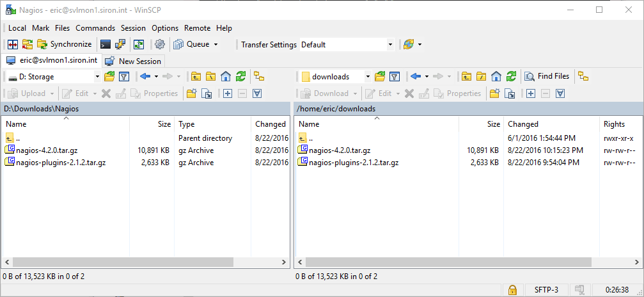The image size is (644, 297).
Task: Click Open Directory icon in local panel
Action: pyautogui.click(x=109, y=77)
